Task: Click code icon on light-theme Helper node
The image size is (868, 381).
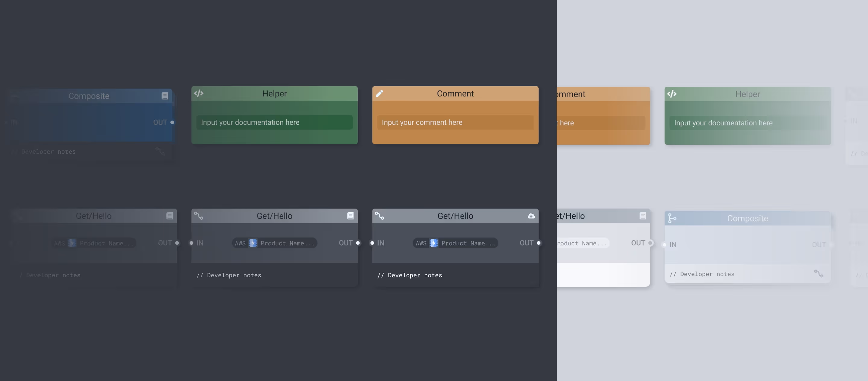Action: point(671,94)
